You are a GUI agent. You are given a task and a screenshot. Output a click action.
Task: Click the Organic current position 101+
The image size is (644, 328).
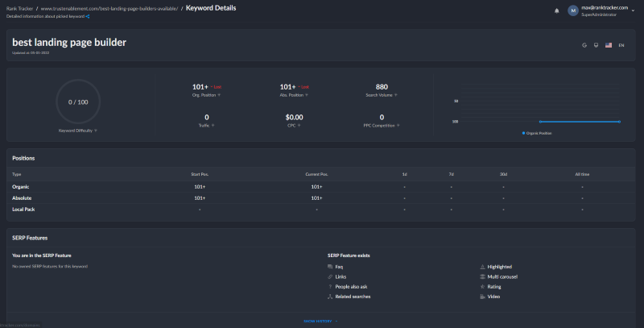coord(316,187)
